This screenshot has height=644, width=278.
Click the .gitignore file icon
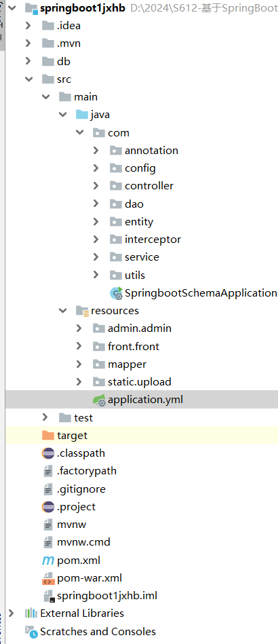48,489
